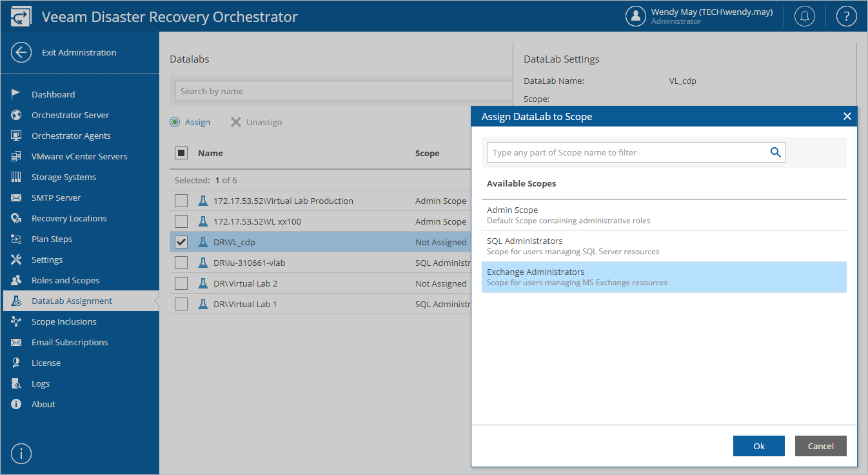This screenshot has width=868, height=475.
Task: Click the Email Subscriptions envelope icon
Action: point(17,342)
